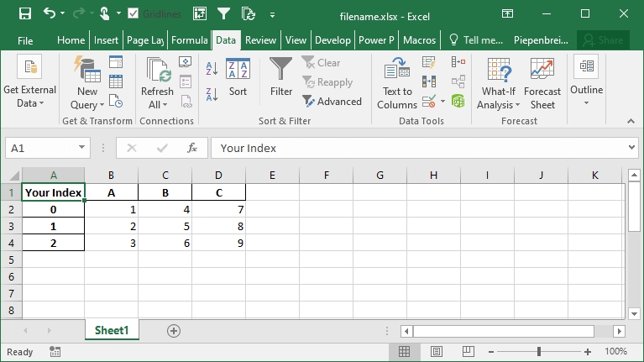Screen dimensions: 644x362
Task: Open the Review ribbon tab
Action: [x=260, y=40]
